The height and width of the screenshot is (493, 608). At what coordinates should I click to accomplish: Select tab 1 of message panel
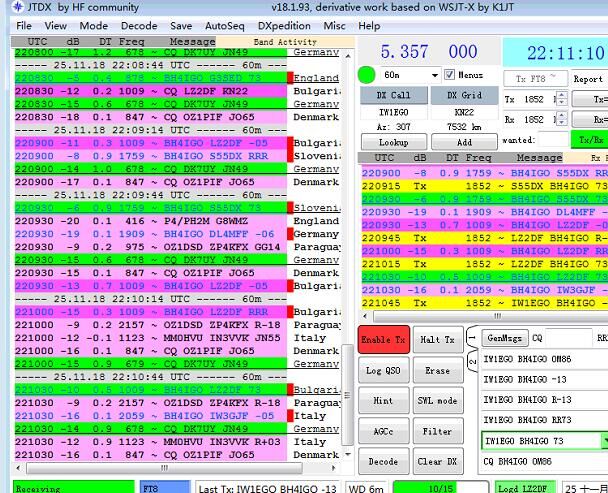[x=472, y=338]
